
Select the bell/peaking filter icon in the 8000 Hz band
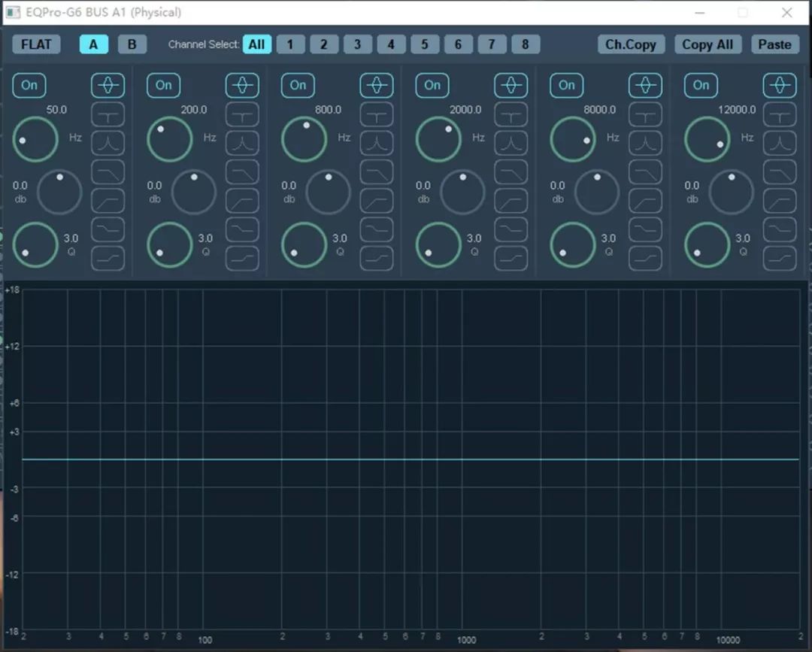[645, 86]
